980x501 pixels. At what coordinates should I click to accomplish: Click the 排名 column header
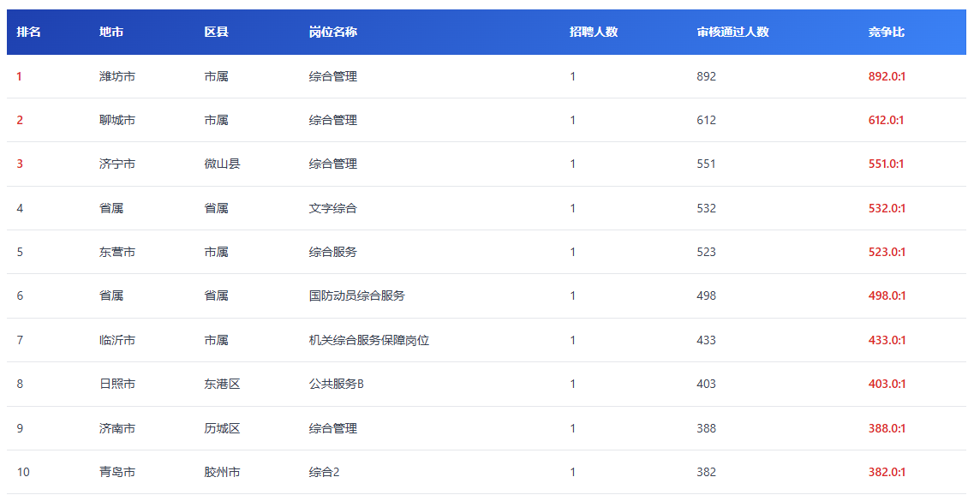28,32
